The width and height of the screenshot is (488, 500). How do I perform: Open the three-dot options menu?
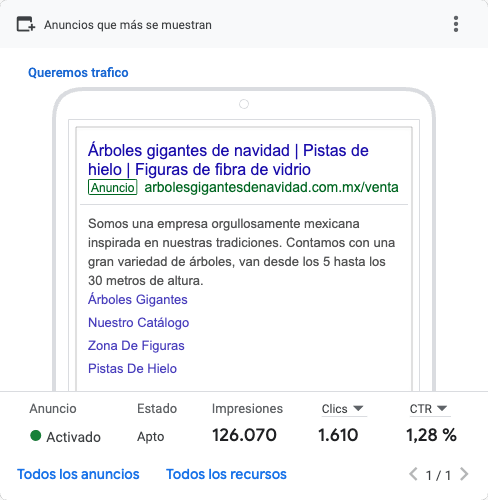click(456, 24)
